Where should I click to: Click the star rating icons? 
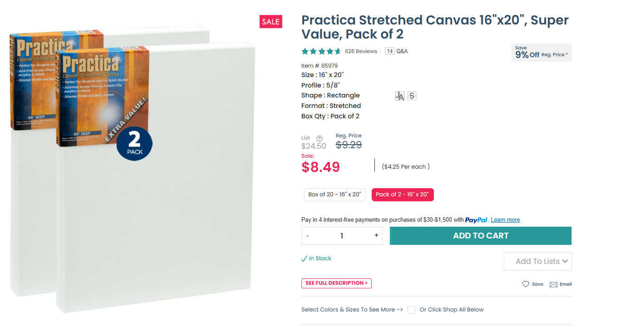pyautogui.click(x=321, y=51)
